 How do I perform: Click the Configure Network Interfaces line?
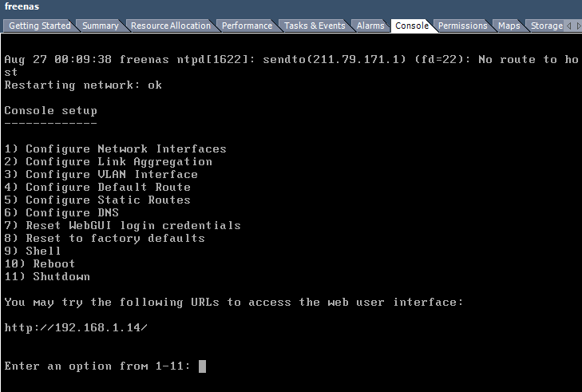pyautogui.click(x=115, y=149)
